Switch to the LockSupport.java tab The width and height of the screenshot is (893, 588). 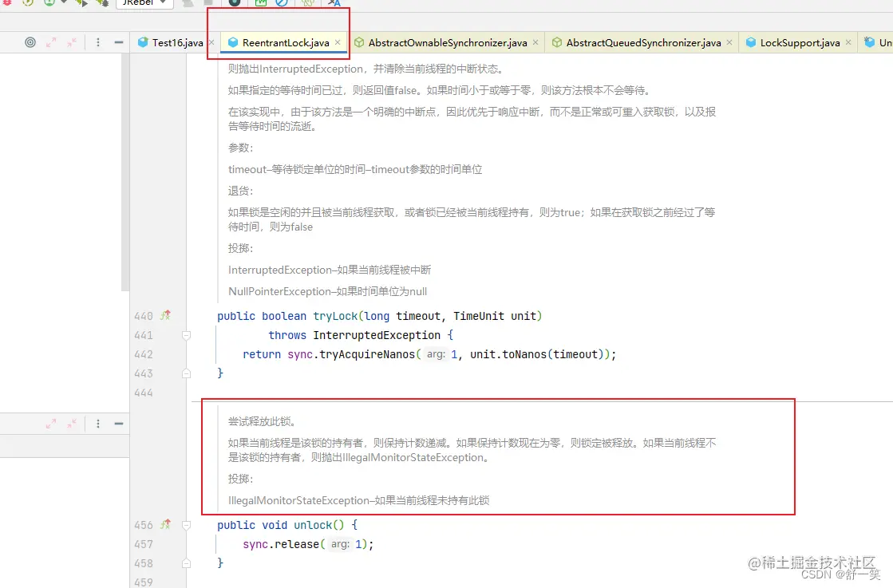tap(800, 43)
